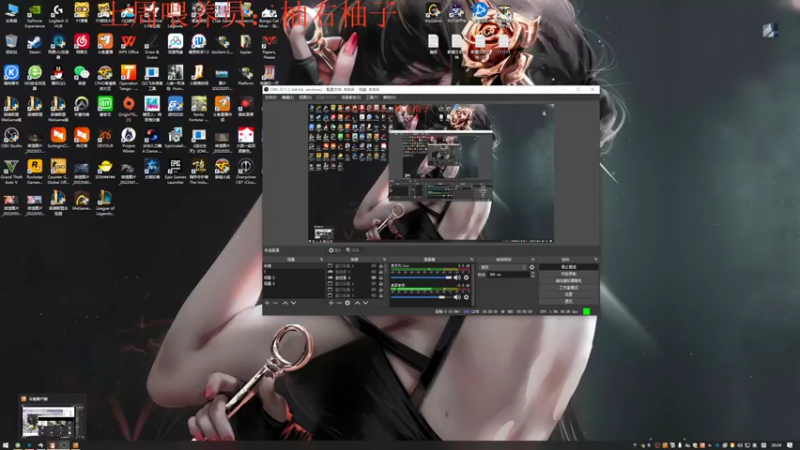Remove selected source with minus icon in Sources panel
Viewport: 800px width, 450px height.
pos(339,303)
